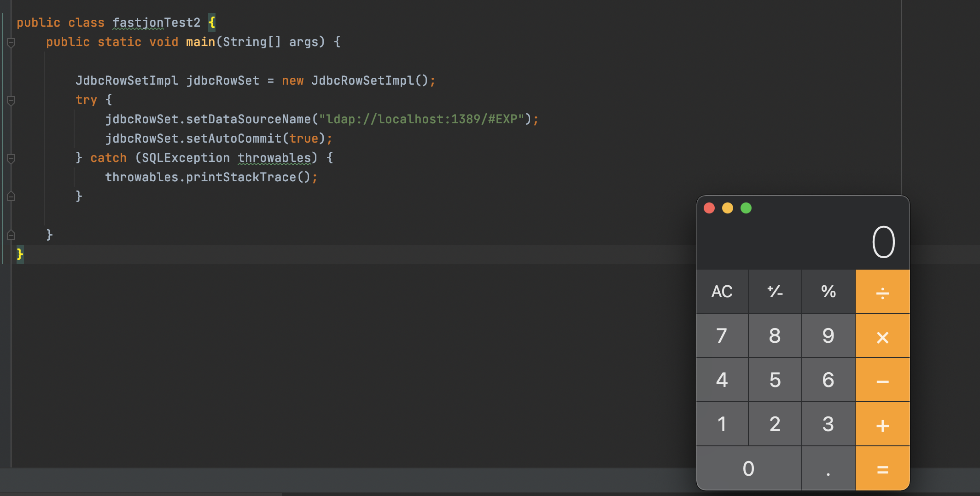This screenshot has width=980, height=496.
Task: Click the percent key in Calculator
Action: [828, 291]
